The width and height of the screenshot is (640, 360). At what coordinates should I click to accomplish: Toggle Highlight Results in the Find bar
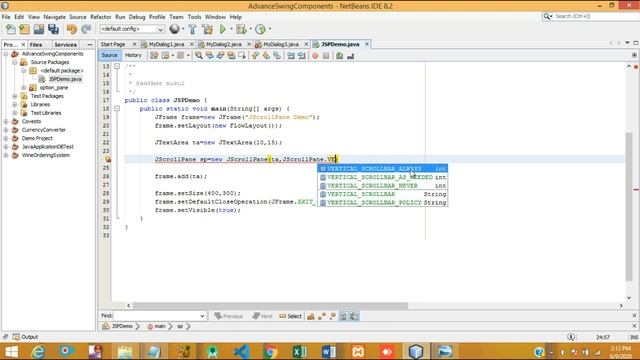pos(344,316)
